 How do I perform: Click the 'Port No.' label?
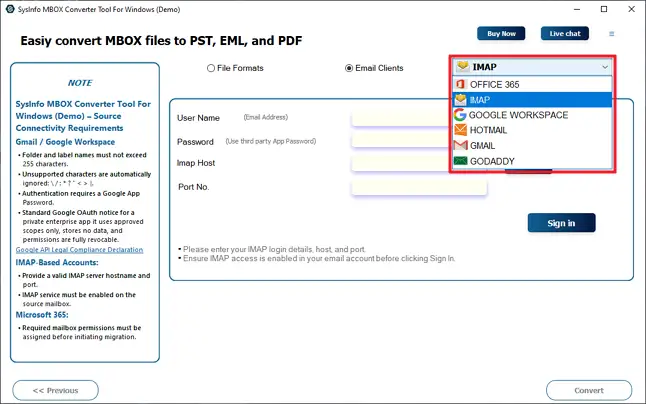click(x=194, y=187)
